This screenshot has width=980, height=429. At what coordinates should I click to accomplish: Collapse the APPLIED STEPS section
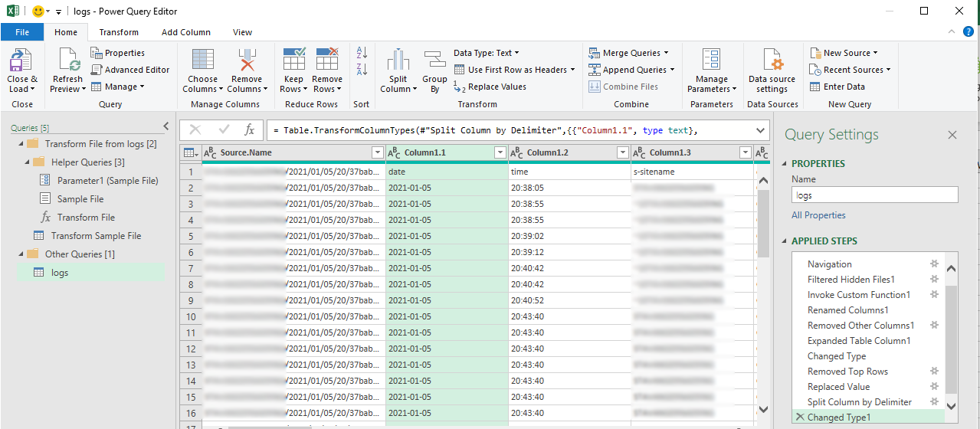point(785,241)
